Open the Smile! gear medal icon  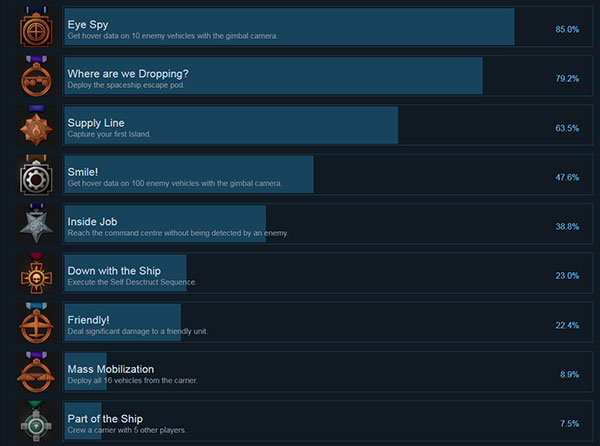click(36, 175)
